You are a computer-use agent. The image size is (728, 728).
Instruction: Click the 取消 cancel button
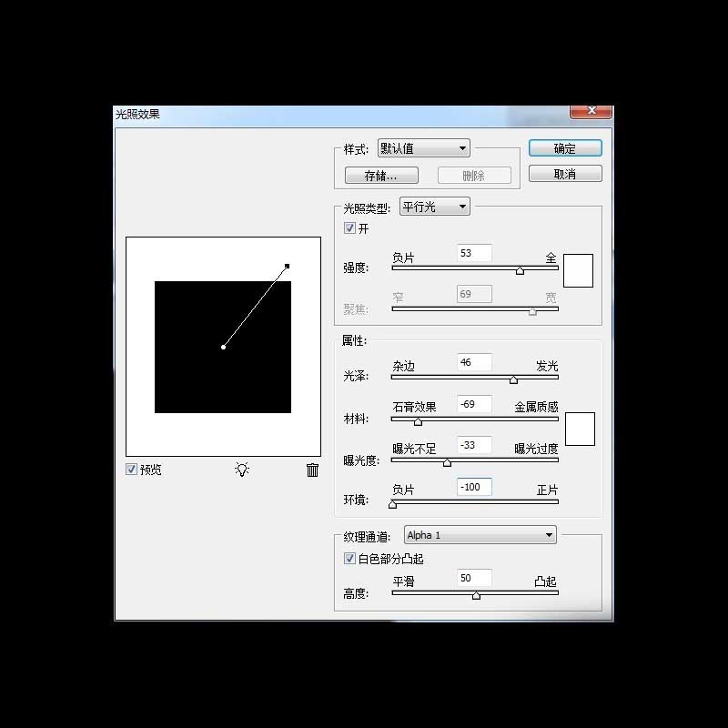pos(564,173)
